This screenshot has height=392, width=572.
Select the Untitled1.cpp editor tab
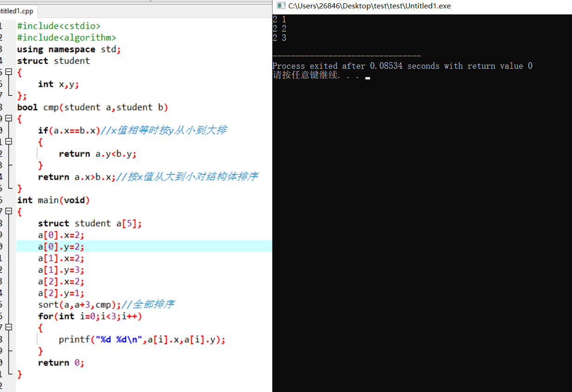(18, 11)
